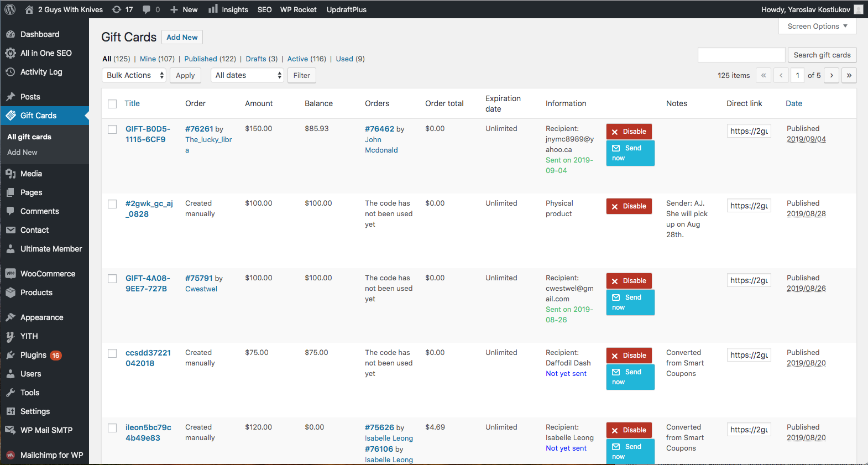The height and width of the screenshot is (465, 868).
Task: Click the WordPress logo in admin bar
Action: [x=10, y=9]
